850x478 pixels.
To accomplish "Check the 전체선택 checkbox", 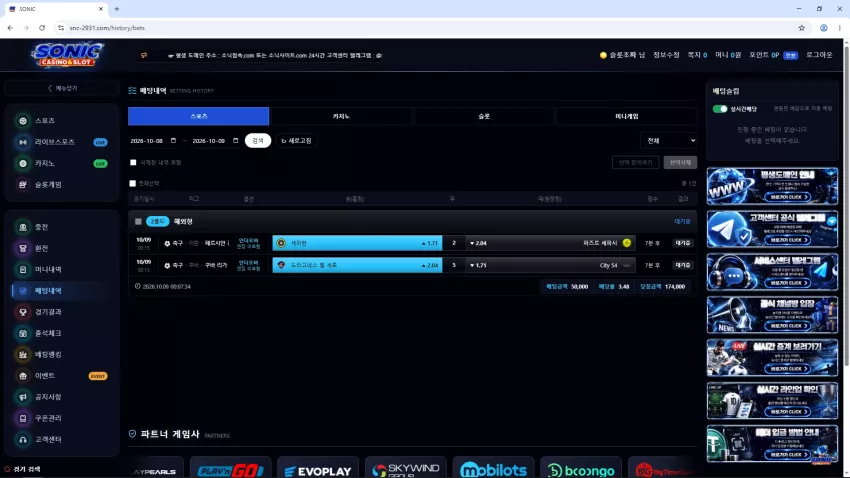I will (x=133, y=183).
